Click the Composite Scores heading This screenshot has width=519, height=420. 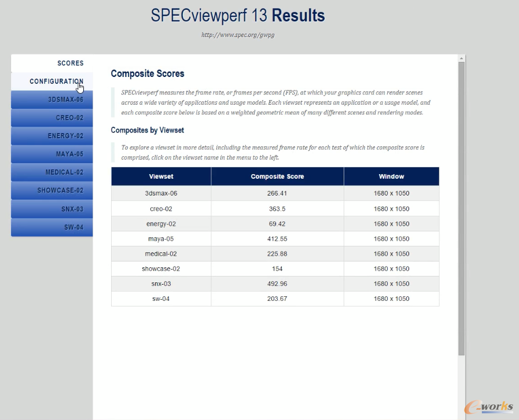(x=148, y=73)
